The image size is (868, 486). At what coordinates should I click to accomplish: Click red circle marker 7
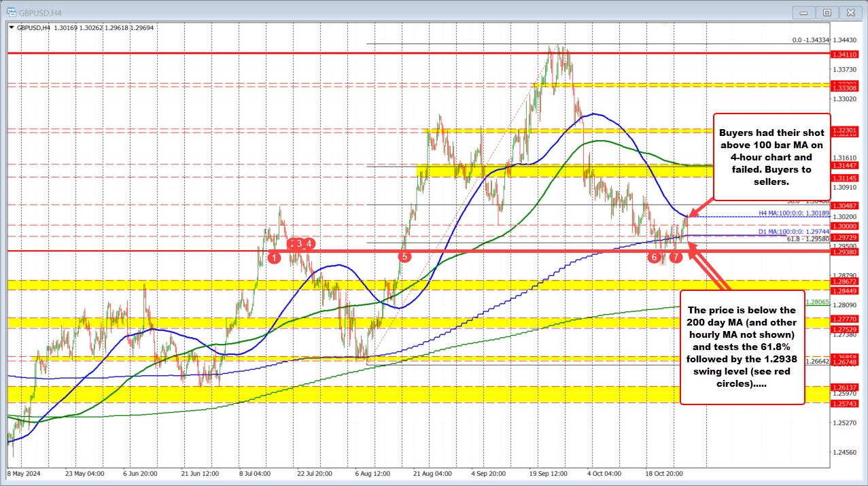[x=676, y=257]
